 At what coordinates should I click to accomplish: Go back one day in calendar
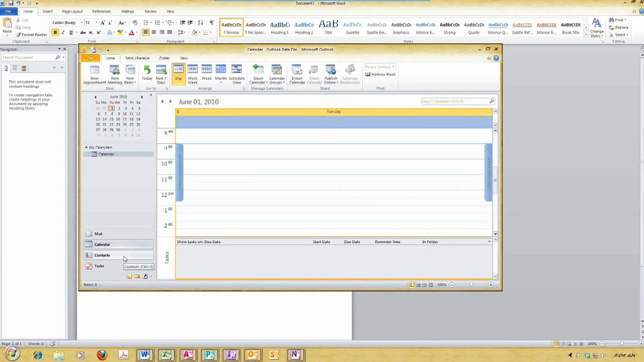162,102
